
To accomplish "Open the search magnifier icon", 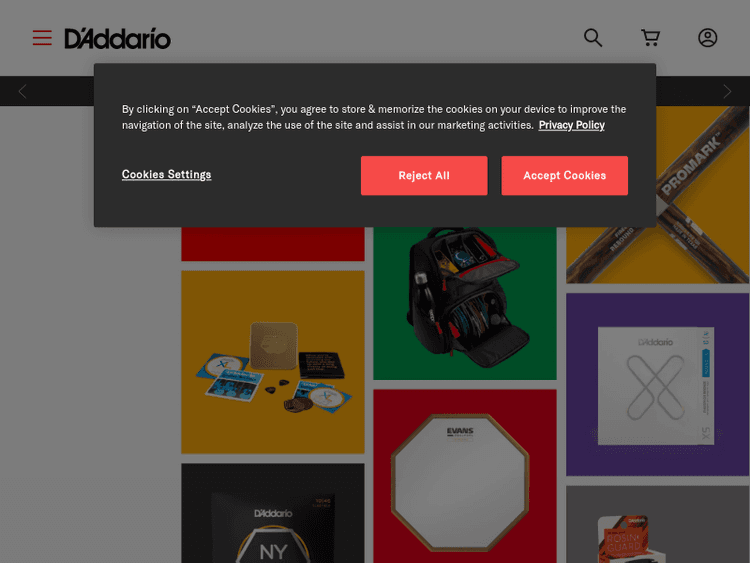I will pyautogui.click(x=593, y=38).
